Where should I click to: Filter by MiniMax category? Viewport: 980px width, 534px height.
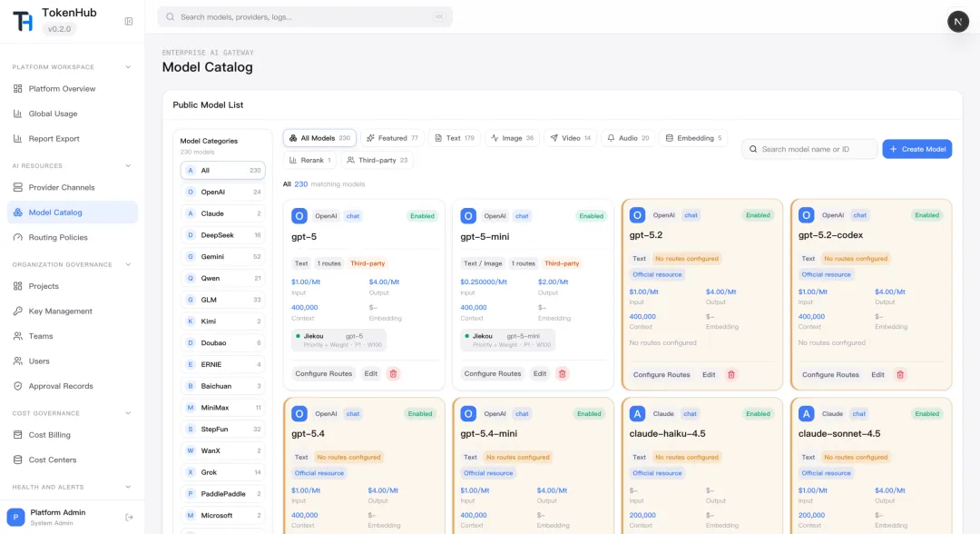tap(222, 408)
